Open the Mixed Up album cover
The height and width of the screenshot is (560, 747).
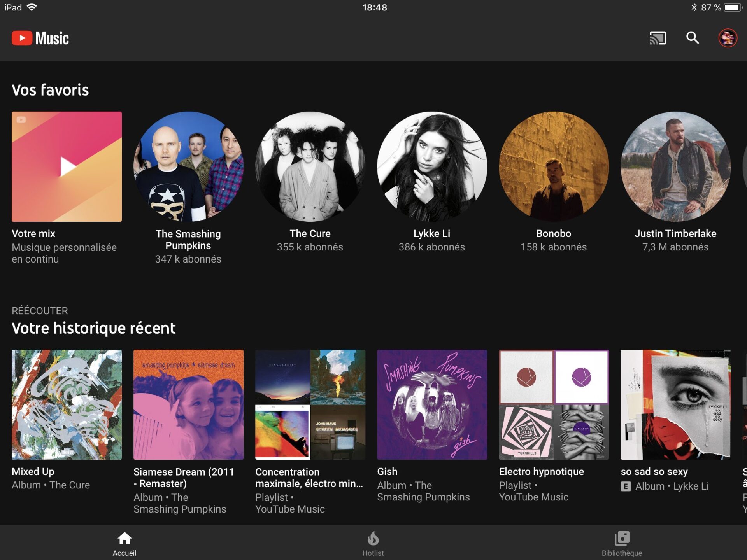(x=67, y=404)
